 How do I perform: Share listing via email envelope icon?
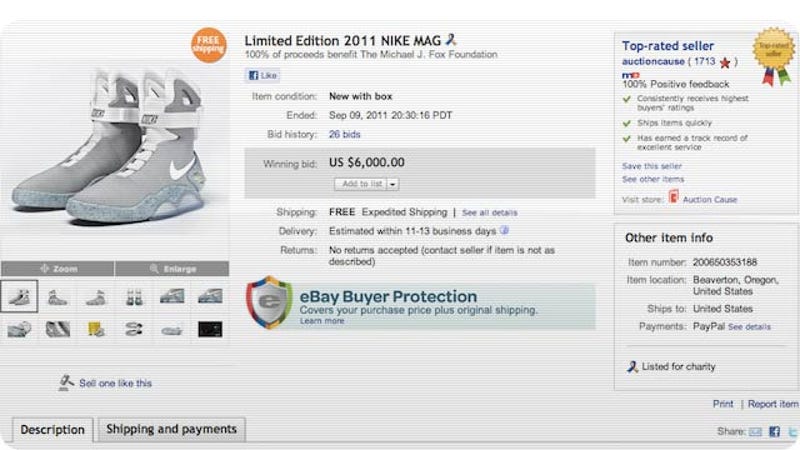coord(756,432)
